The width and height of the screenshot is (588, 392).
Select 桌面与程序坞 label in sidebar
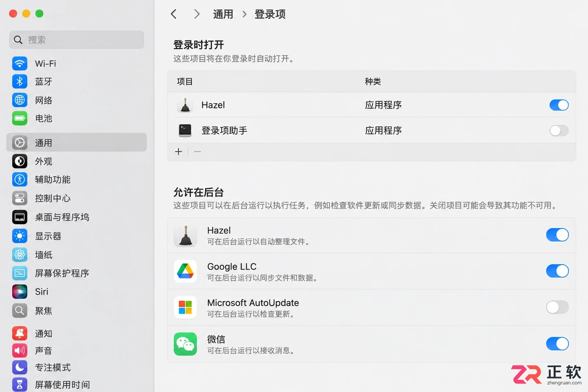[62, 217]
